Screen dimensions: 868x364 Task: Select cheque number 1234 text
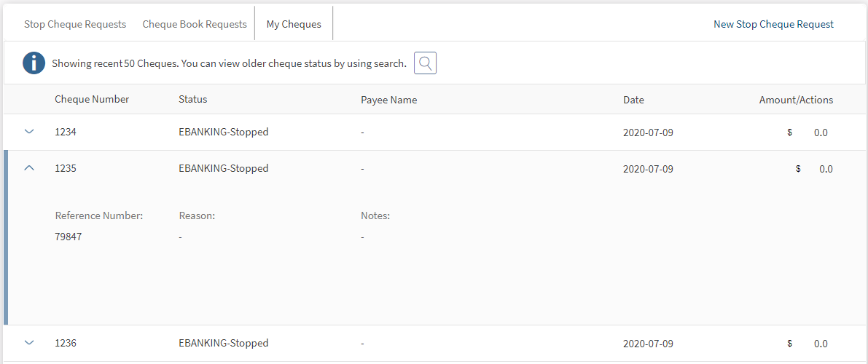click(66, 132)
